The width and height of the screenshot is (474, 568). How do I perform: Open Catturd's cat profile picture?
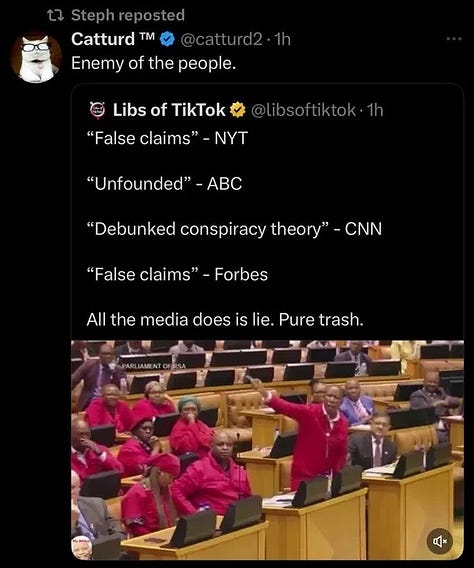[x=35, y=57]
